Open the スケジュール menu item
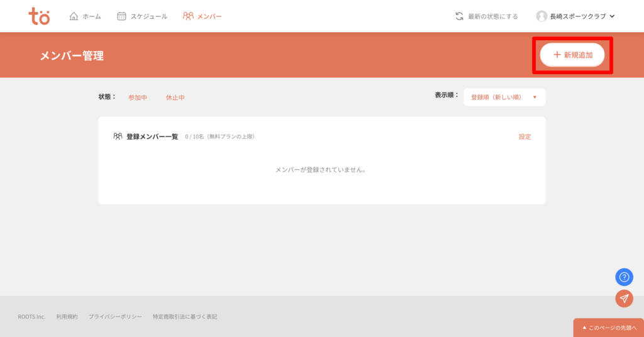The image size is (644, 337). point(142,16)
